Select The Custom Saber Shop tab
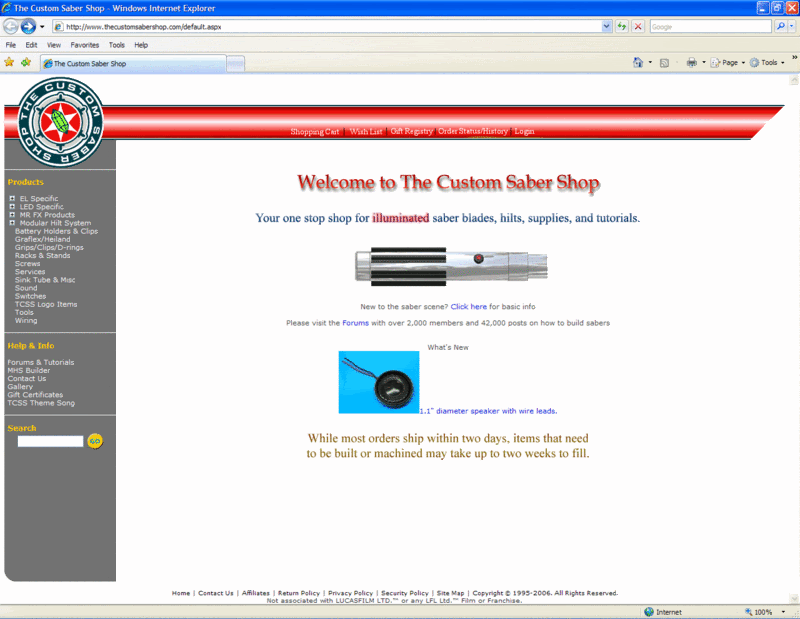This screenshot has width=800, height=619. pyautogui.click(x=130, y=63)
